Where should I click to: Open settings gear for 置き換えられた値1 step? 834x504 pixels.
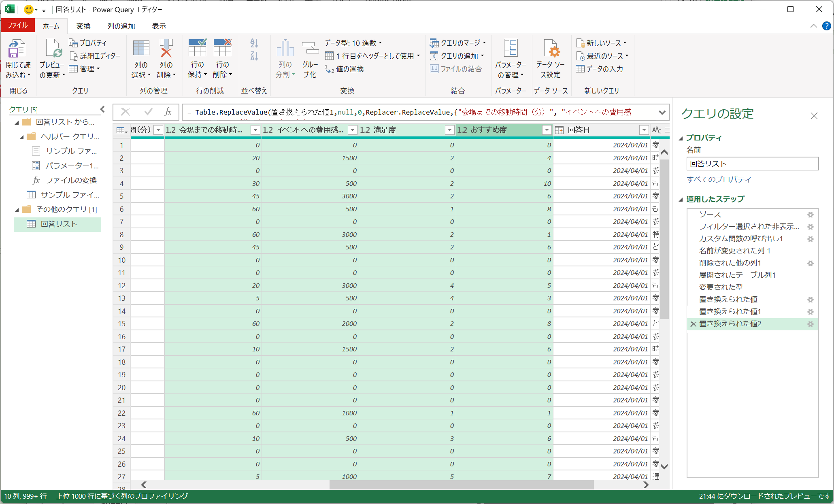[x=811, y=312]
